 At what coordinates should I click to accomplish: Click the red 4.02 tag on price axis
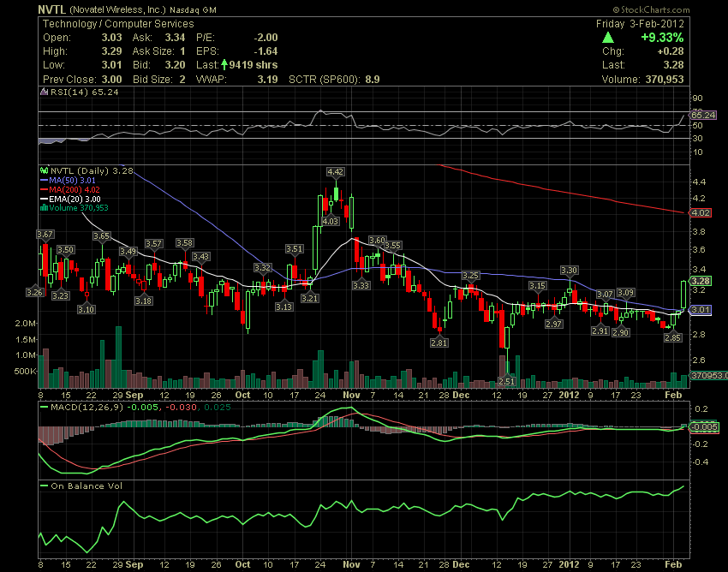click(x=700, y=212)
